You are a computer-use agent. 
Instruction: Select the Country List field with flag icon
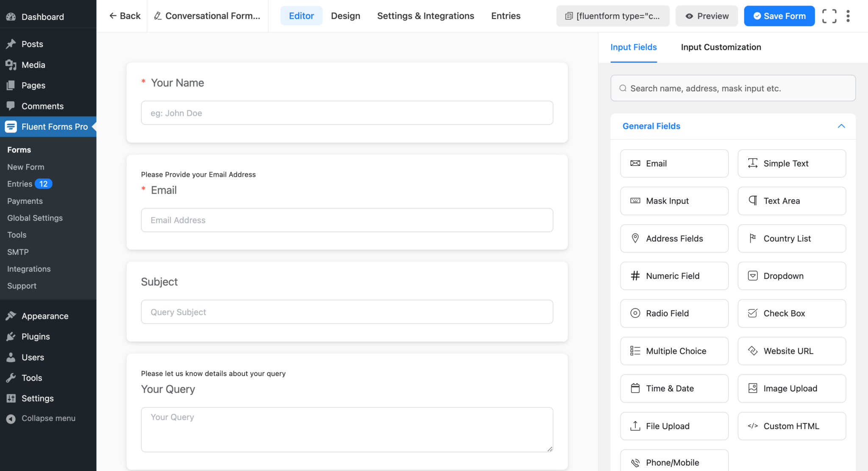[x=791, y=238]
